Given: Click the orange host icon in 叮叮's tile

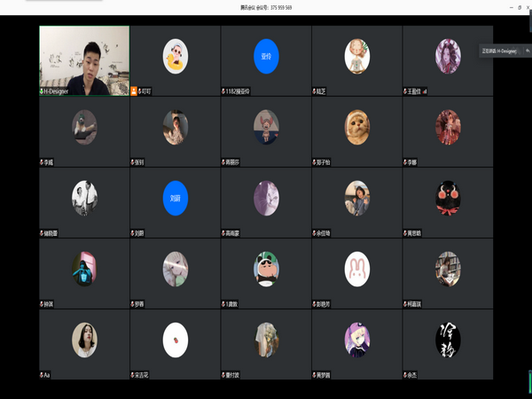Looking at the screenshot, I should point(134,91).
